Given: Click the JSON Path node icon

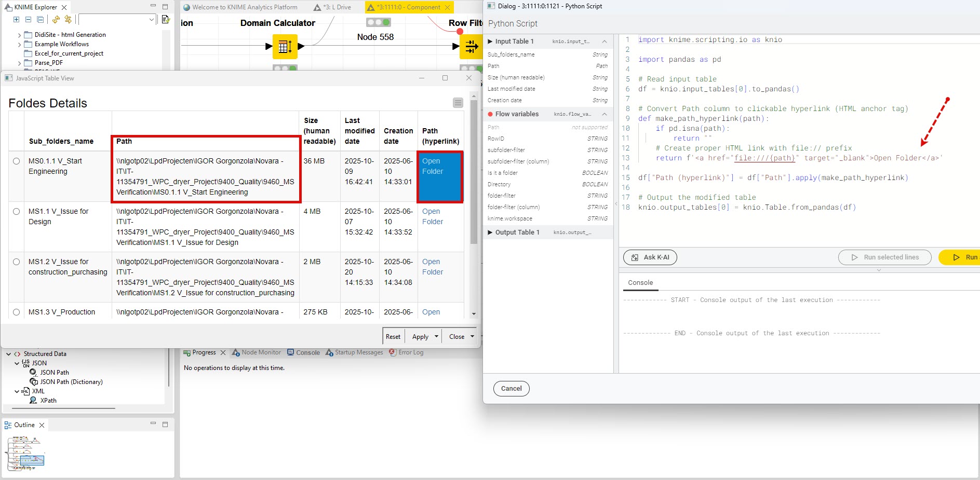Looking at the screenshot, I should point(34,373).
